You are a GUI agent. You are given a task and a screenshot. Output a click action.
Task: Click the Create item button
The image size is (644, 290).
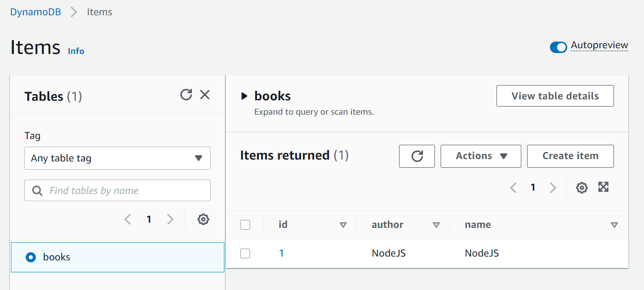[x=570, y=156]
